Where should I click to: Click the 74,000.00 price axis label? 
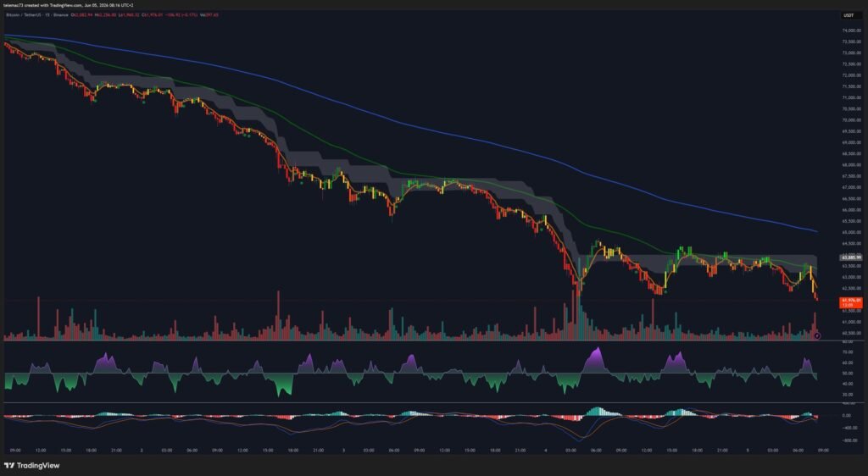851,30
